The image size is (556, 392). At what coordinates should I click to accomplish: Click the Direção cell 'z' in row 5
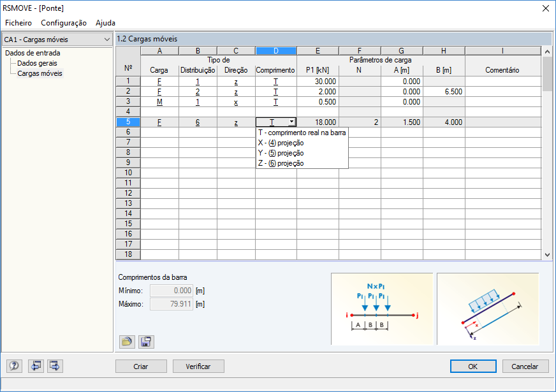click(x=236, y=122)
